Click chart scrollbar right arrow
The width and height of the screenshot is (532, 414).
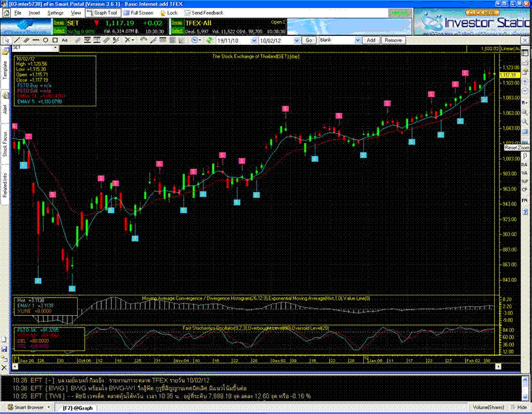pyautogui.click(x=498, y=367)
